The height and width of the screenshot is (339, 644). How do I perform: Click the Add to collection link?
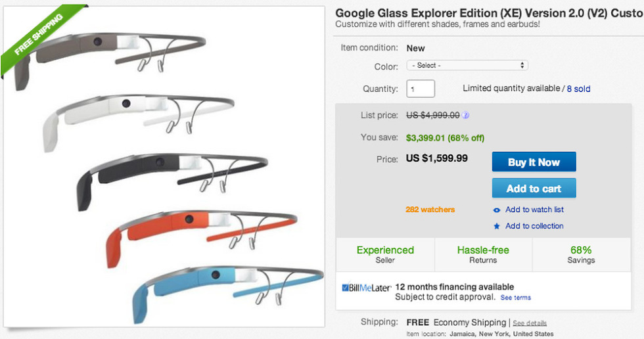(534, 227)
